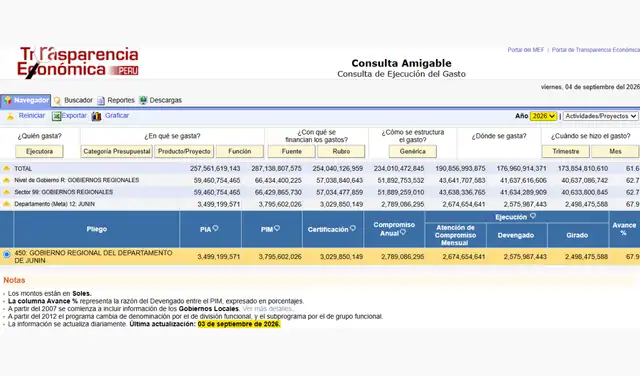The image size is (640, 376).
Task: Click the PIA column help icon
Action: click(x=216, y=229)
